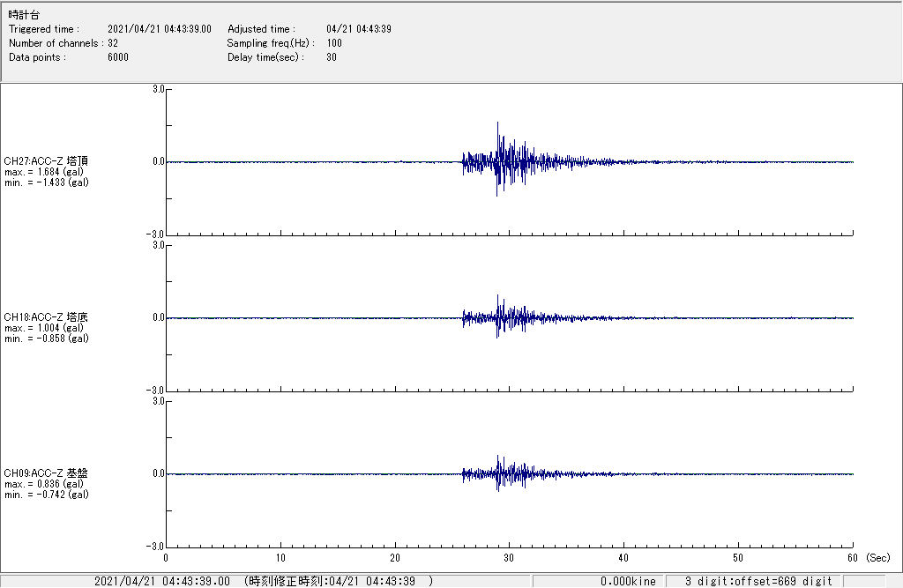903x588 pixels.
Task: Click the Delay time(sec) value 30
Action: [332, 57]
